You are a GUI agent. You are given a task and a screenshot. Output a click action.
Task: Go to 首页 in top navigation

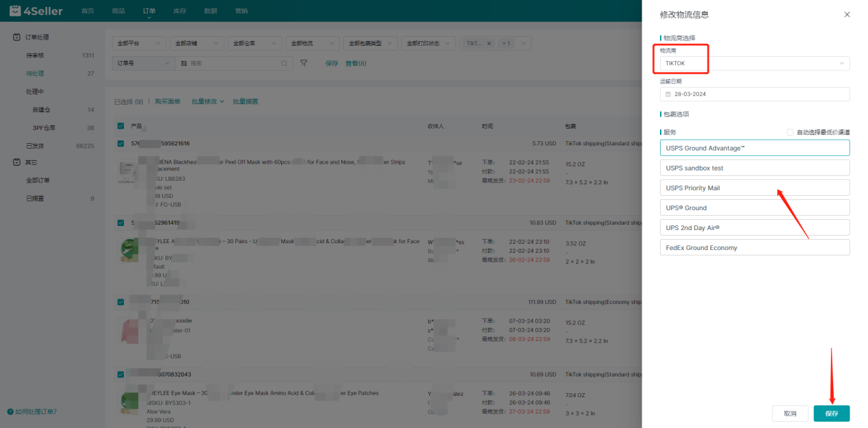pyautogui.click(x=88, y=11)
